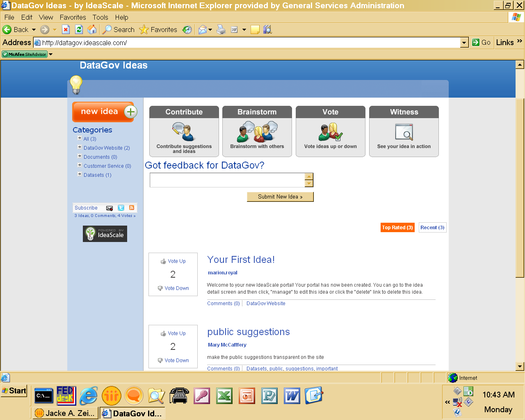525x420 pixels.
Task: Launch Internet Explorer from quick launch
Action: point(89,396)
